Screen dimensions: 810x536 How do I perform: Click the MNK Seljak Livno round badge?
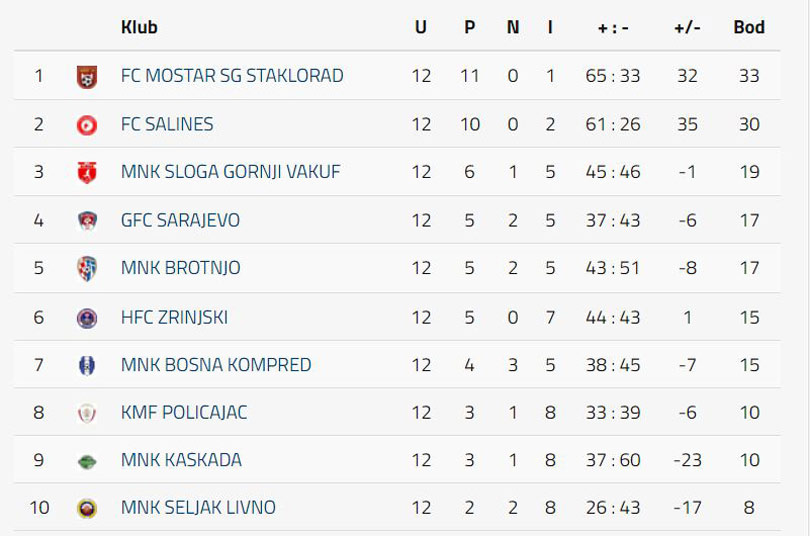click(87, 508)
